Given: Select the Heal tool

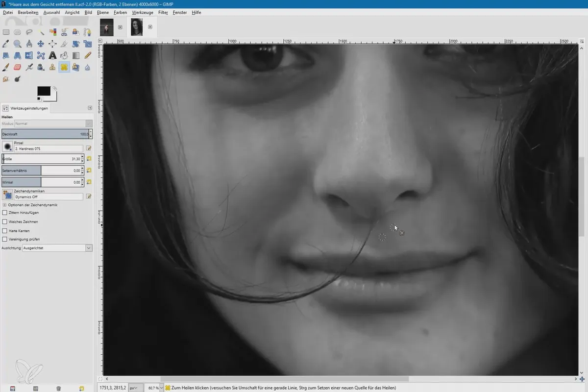Looking at the screenshot, I should tap(64, 67).
